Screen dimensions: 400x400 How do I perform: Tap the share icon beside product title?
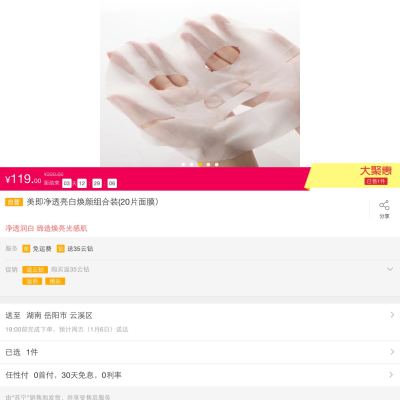point(384,209)
